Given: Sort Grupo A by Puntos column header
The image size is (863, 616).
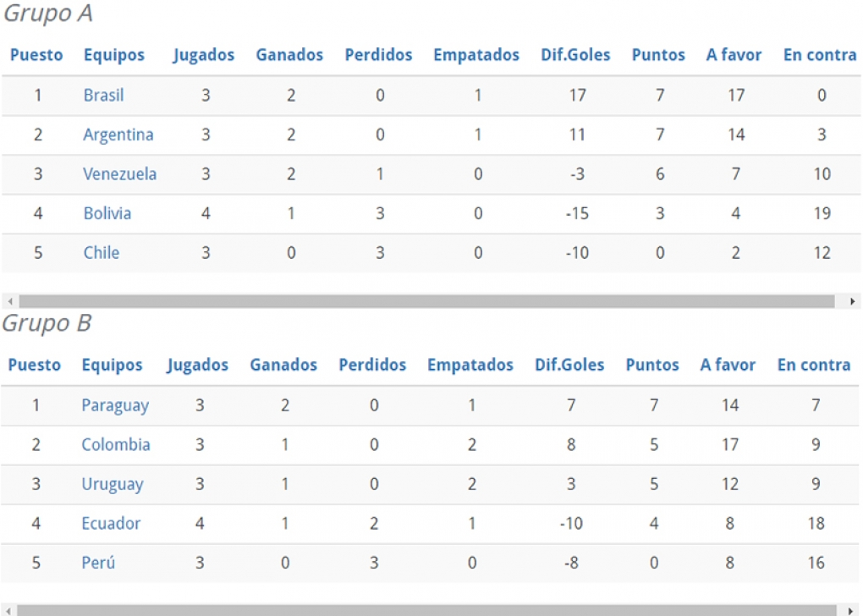Looking at the screenshot, I should point(658,55).
